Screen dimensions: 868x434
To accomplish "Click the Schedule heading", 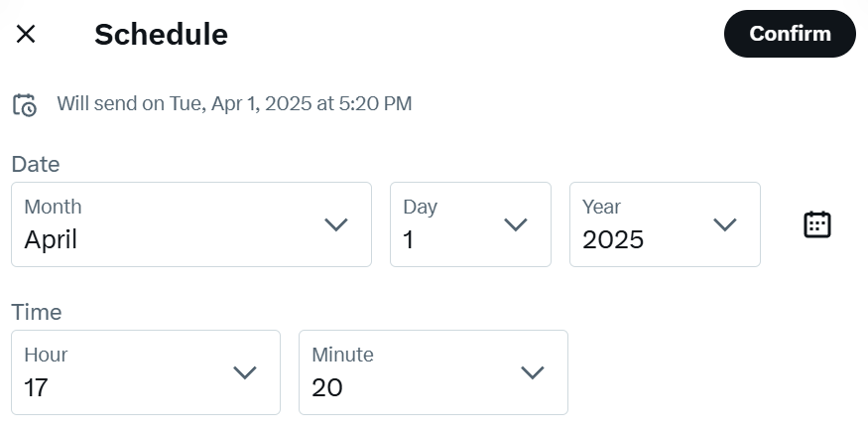I will coord(161,35).
